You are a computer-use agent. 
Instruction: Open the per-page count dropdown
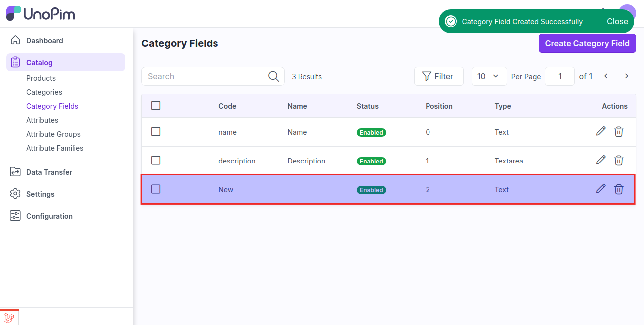(489, 76)
